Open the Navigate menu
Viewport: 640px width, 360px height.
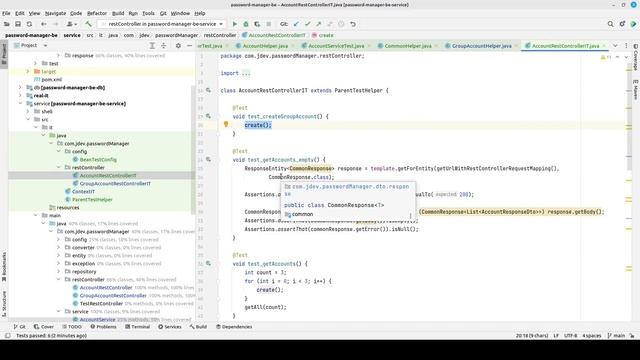[55, 13]
